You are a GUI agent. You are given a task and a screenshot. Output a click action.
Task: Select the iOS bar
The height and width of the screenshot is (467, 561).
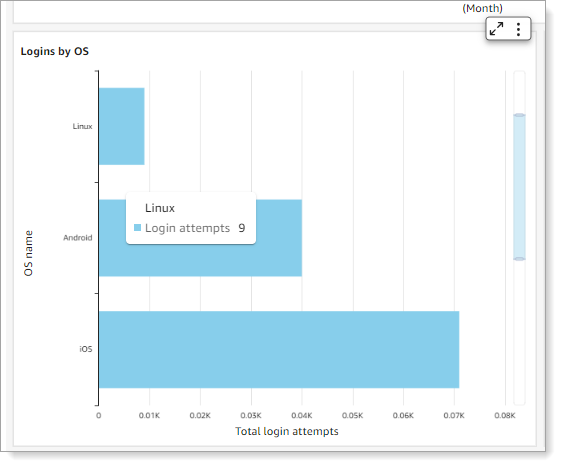[x=279, y=350]
